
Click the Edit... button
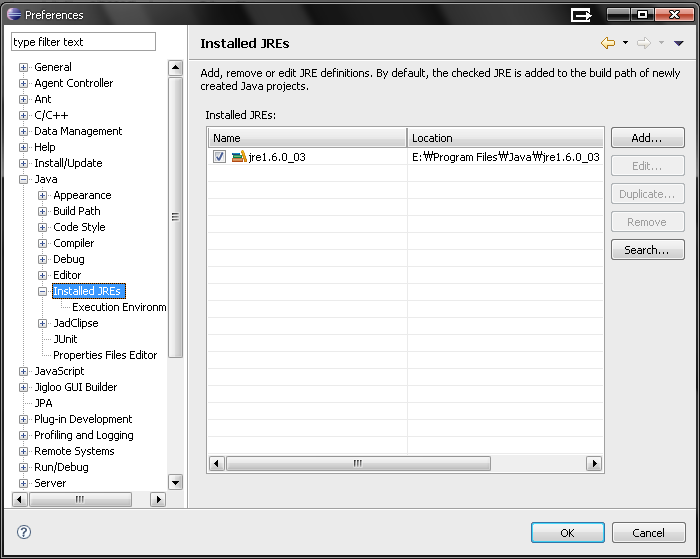point(647,166)
